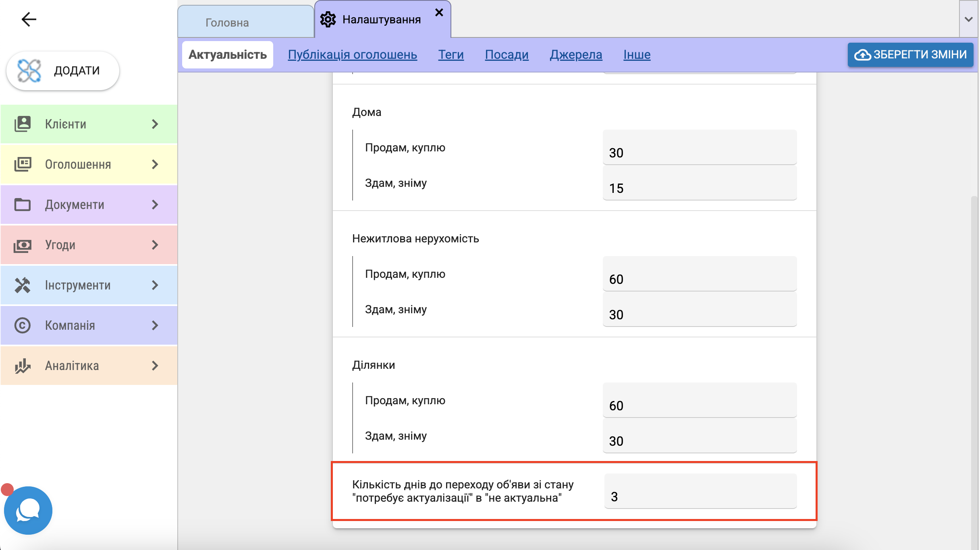
Task: Click the Інструменти tools icon
Action: [x=23, y=285]
